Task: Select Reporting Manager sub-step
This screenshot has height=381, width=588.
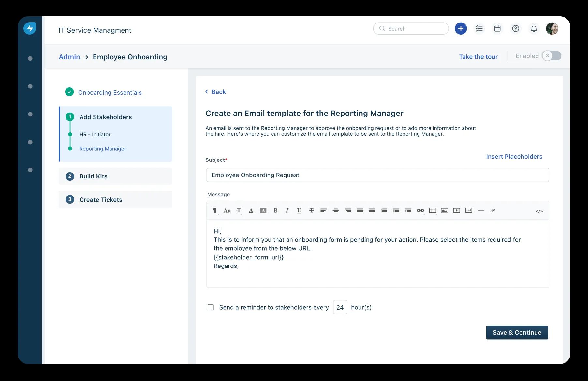Action: coord(103,149)
